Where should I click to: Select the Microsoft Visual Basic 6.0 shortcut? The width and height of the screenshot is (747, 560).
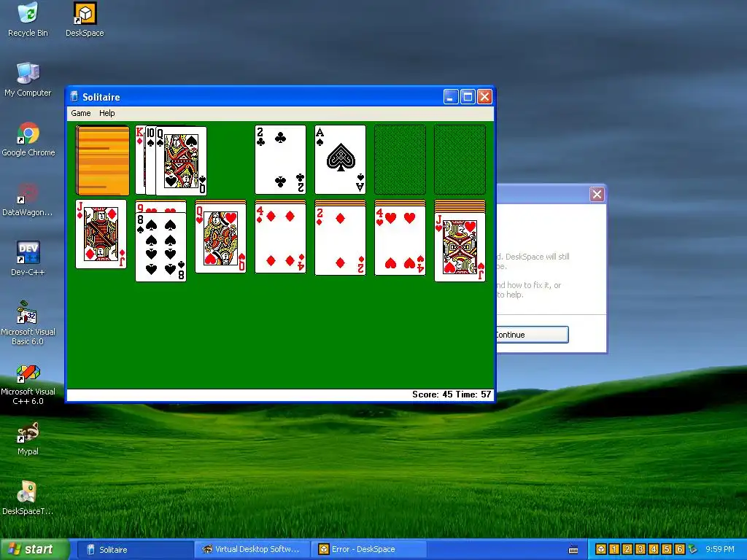28,323
